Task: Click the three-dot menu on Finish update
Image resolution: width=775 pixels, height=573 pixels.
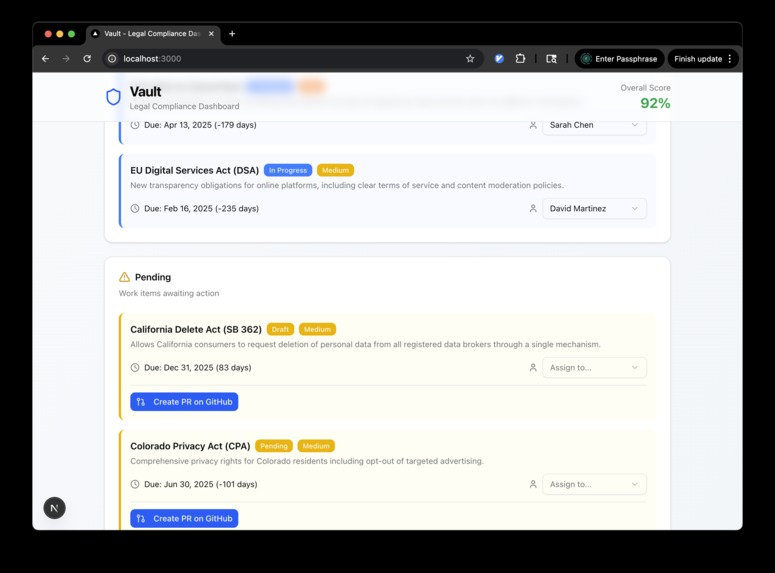Action: (x=730, y=59)
